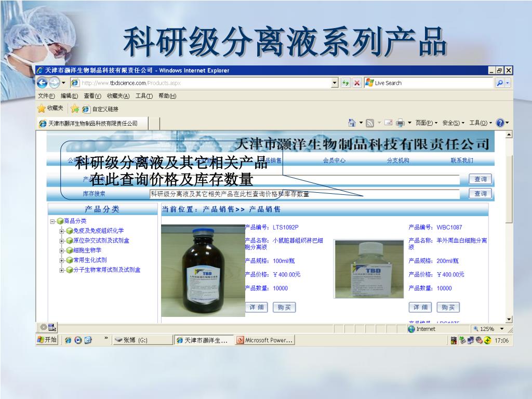Click the add to favorites bar star icon
The image size is (532, 399).
coord(75,109)
